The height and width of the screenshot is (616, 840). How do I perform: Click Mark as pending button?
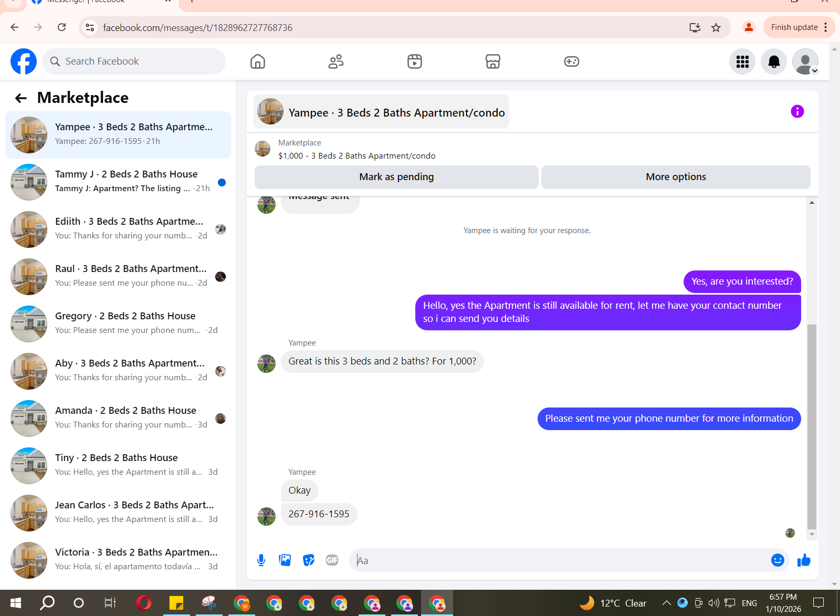[x=396, y=177]
